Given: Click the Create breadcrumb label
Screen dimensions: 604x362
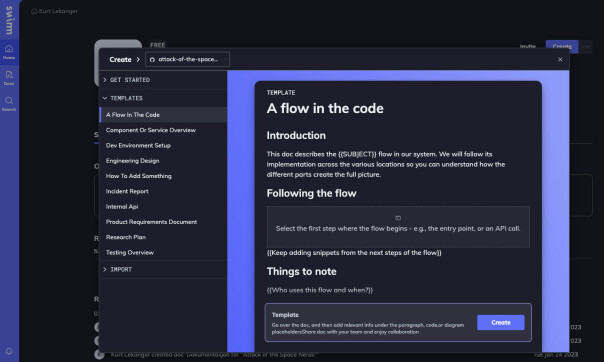Looking at the screenshot, I should tap(120, 59).
